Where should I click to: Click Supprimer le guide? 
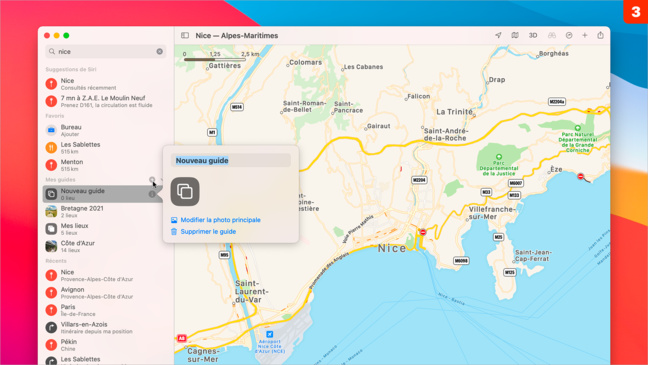coord(208,231)
